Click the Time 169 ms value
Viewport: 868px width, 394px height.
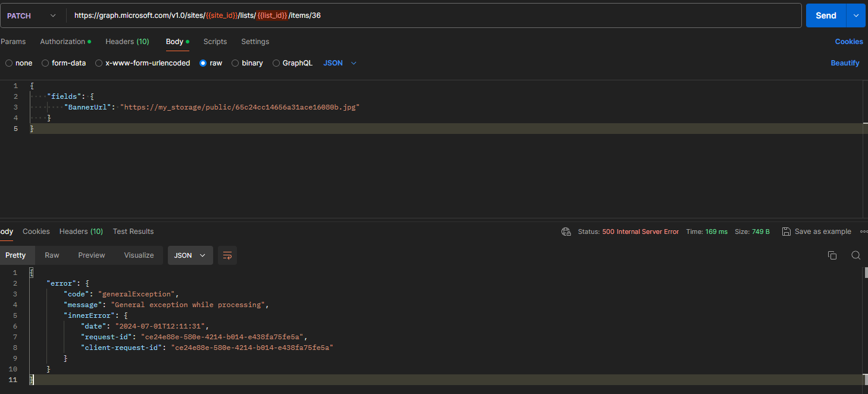tap(716, 232)
